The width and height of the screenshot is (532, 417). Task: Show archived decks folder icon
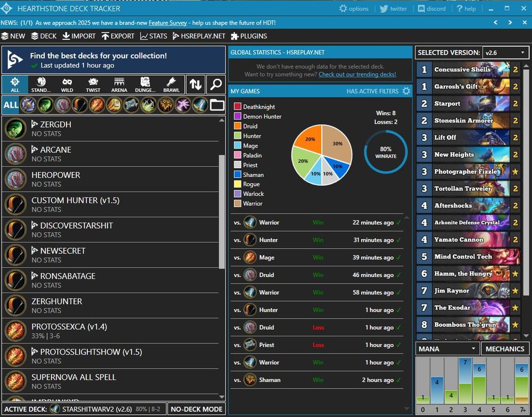pos(217,105)
